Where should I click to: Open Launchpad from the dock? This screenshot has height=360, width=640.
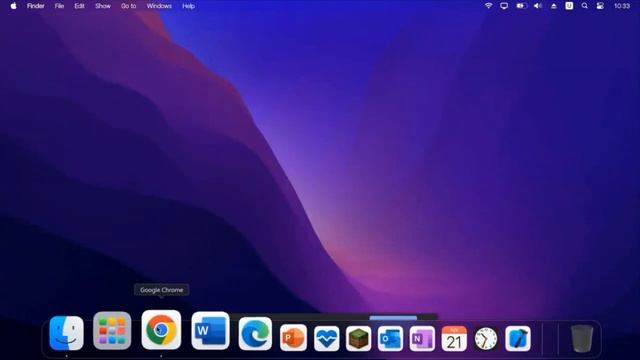112,331
